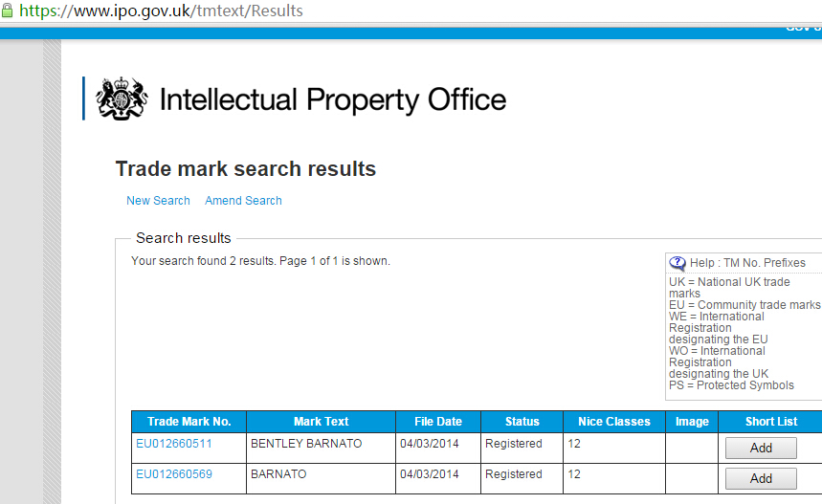Click the Mark Text column header
The width and height of the screenshot is (822, 504).
(321, 422)
